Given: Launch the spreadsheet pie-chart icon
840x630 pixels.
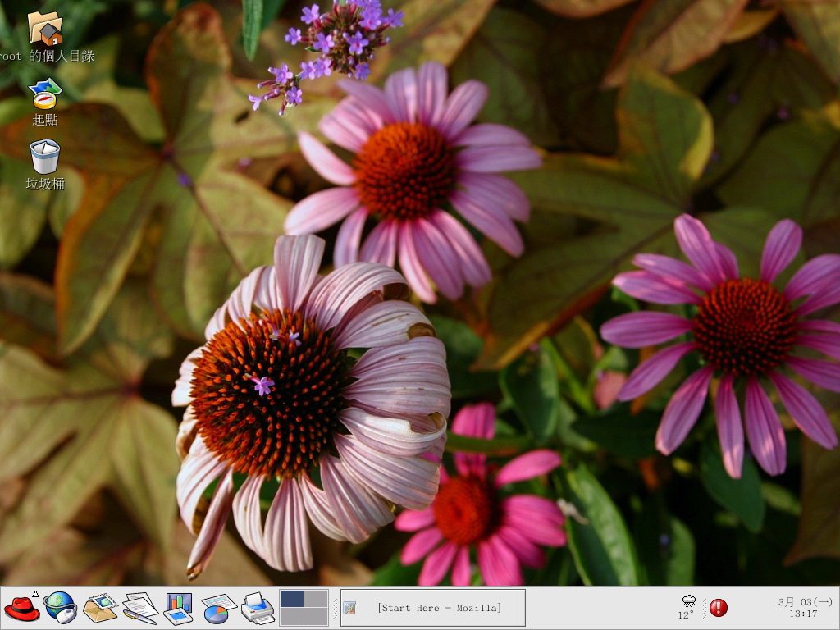Looking at the screenshot, I should click(x=217, y=608).
